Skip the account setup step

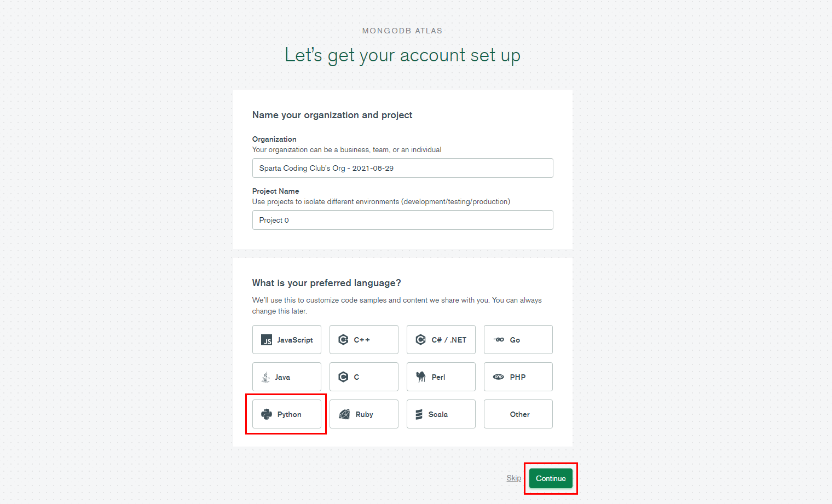513,478
